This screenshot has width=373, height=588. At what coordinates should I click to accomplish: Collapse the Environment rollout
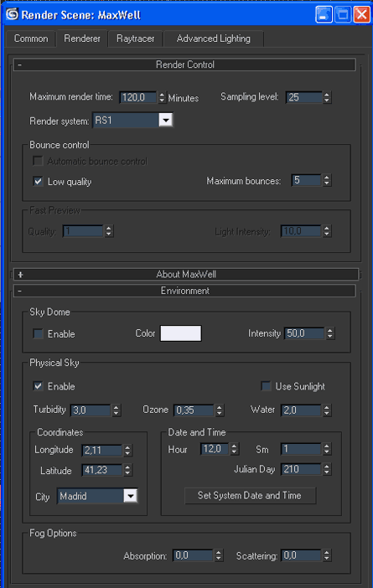[184, 291]
